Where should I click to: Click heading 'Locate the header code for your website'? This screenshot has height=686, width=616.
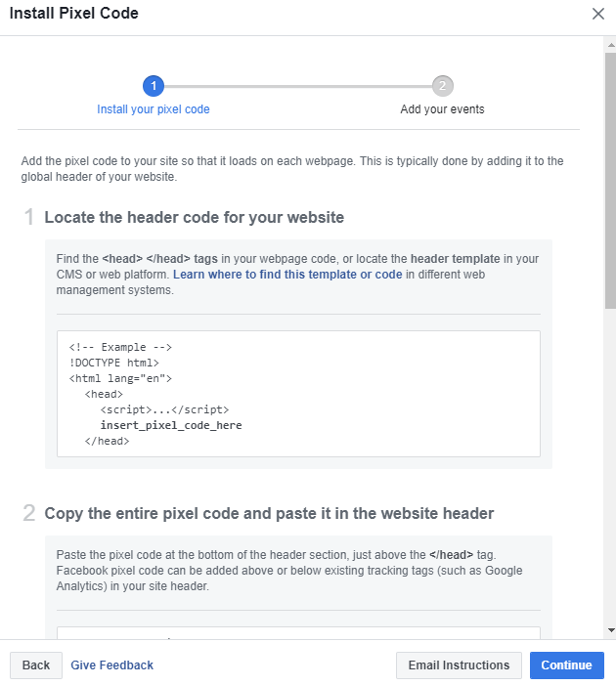pyautogui.click(x=195, y=218)
